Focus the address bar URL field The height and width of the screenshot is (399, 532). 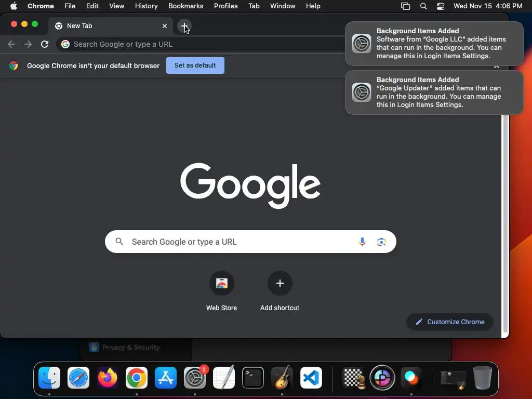click(x=204, y=44)
